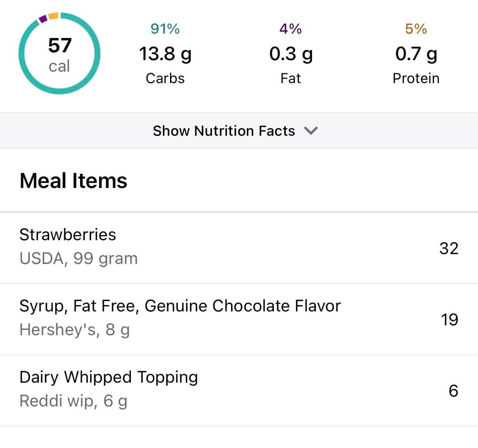Select the 4% fat percentage
Image resolution: width=478 pixels, height=448 pixels.
coord(290,29)
